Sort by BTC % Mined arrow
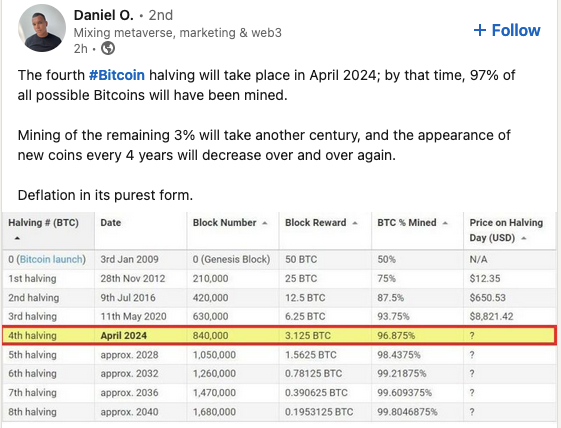The width and height of the screenshot is (561, 428). pyautogui.click(x=445, y=223)
